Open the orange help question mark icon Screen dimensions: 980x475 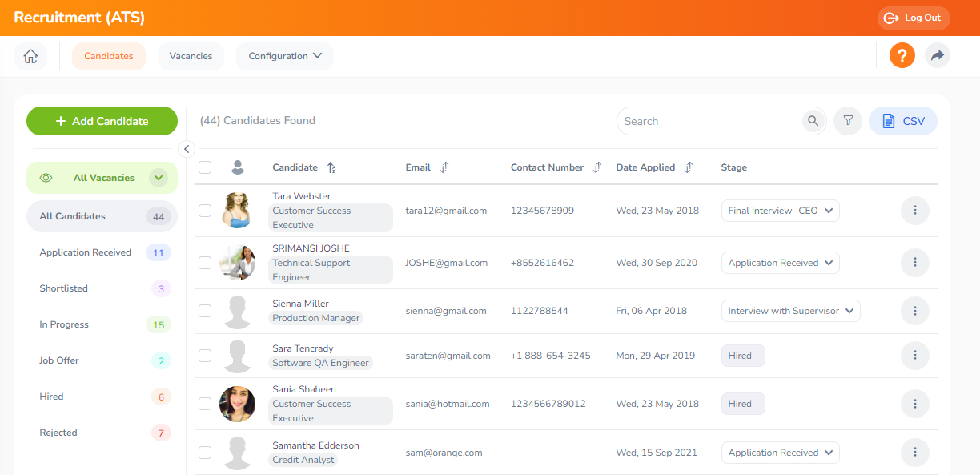[x=902, y=56]
